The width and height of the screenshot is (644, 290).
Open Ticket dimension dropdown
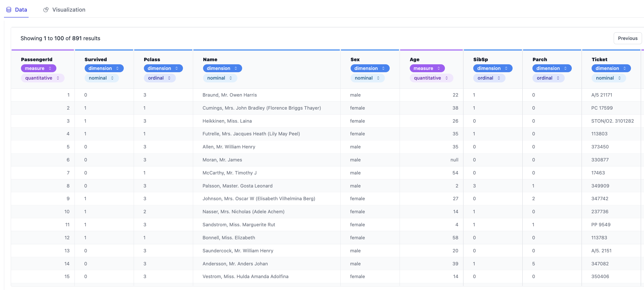click(611, 68)
